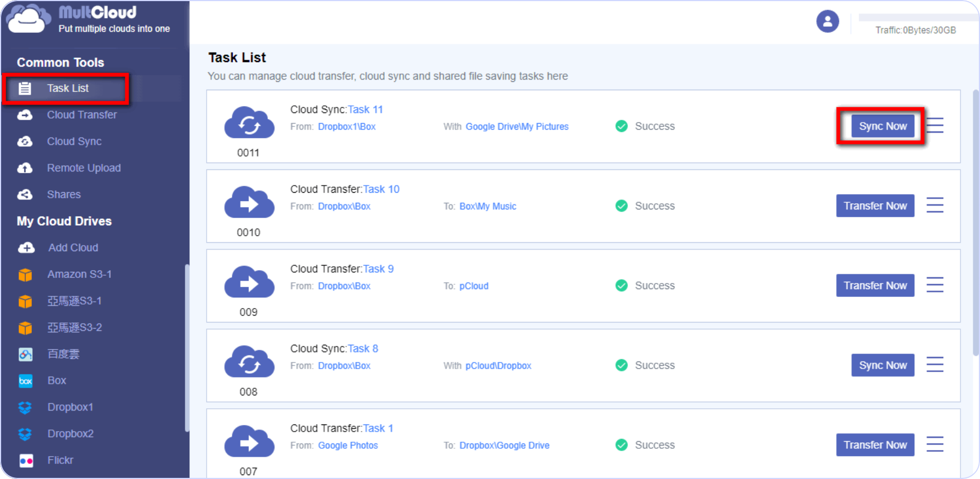Open the Shares section
Viewport: 980px width, 479px height.
[63, 194]
